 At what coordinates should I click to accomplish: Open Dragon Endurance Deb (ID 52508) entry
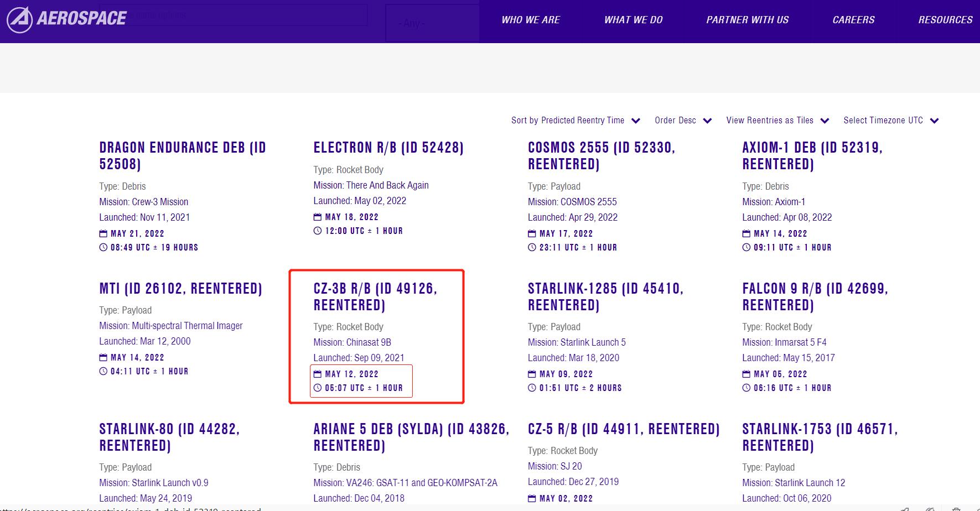point(183,156)
